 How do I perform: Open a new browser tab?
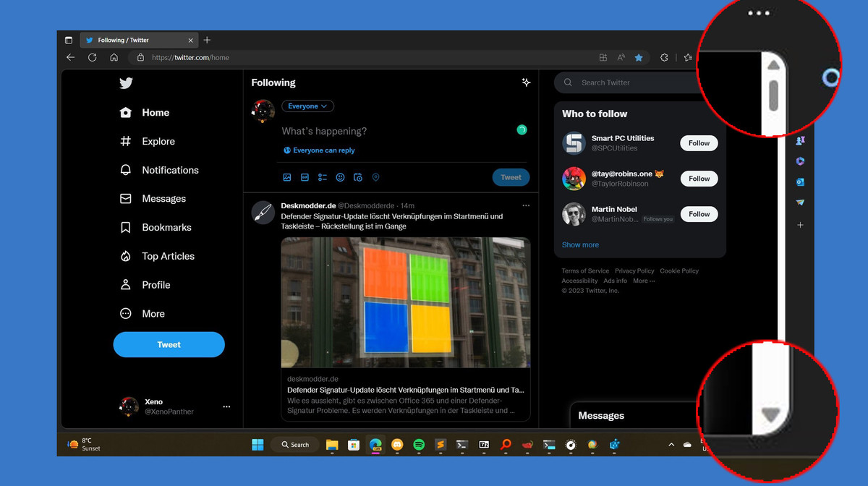pyautogui.click(x=207, y=40)
